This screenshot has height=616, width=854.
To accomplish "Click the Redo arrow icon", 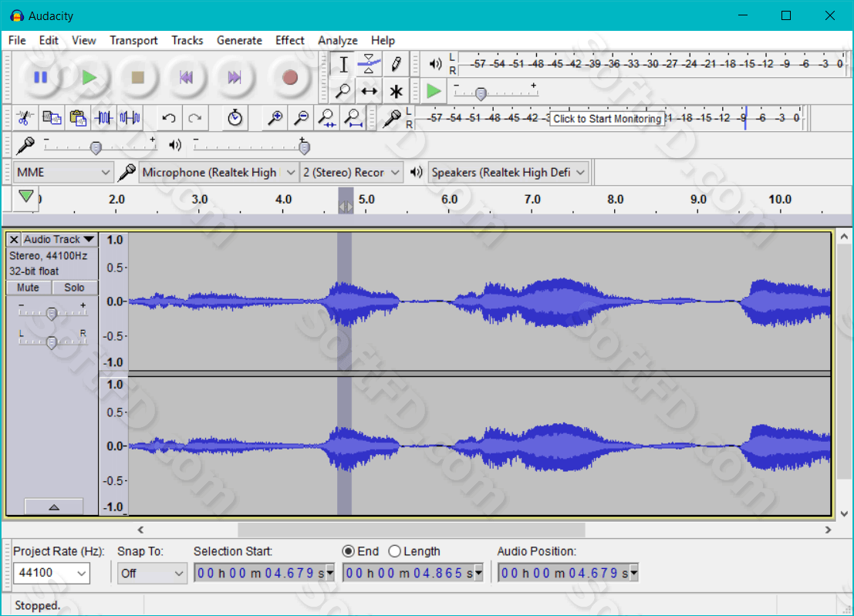I will coord(195,117).
